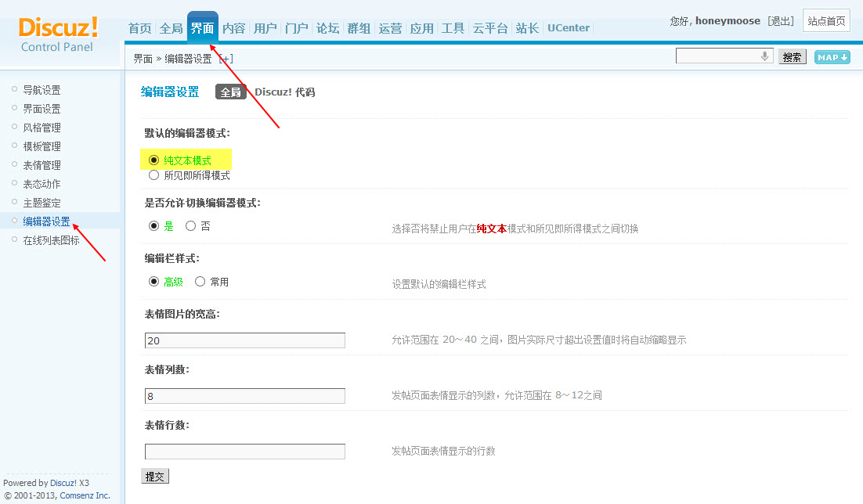Open the 应用 top menu
The width and height of the screenshot is (863, 504).
[x=421, y=28]
